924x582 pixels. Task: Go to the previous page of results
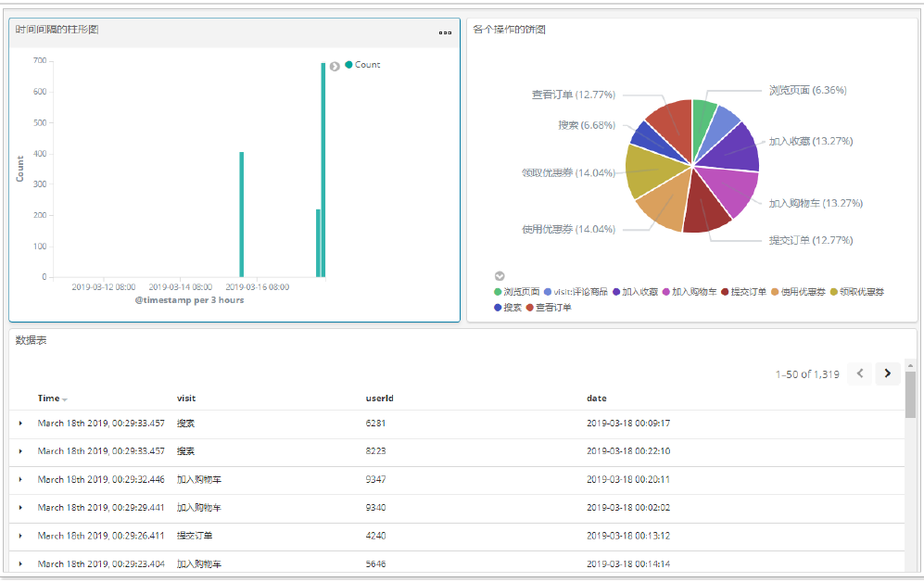[860, 373]
